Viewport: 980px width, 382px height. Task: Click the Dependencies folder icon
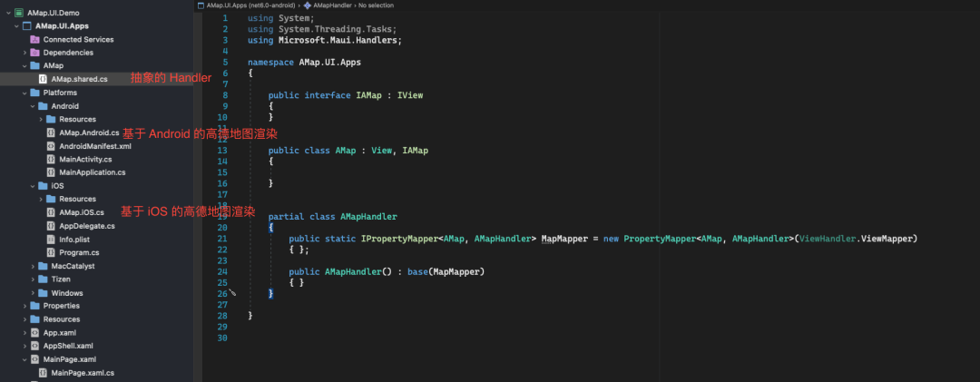35,53
